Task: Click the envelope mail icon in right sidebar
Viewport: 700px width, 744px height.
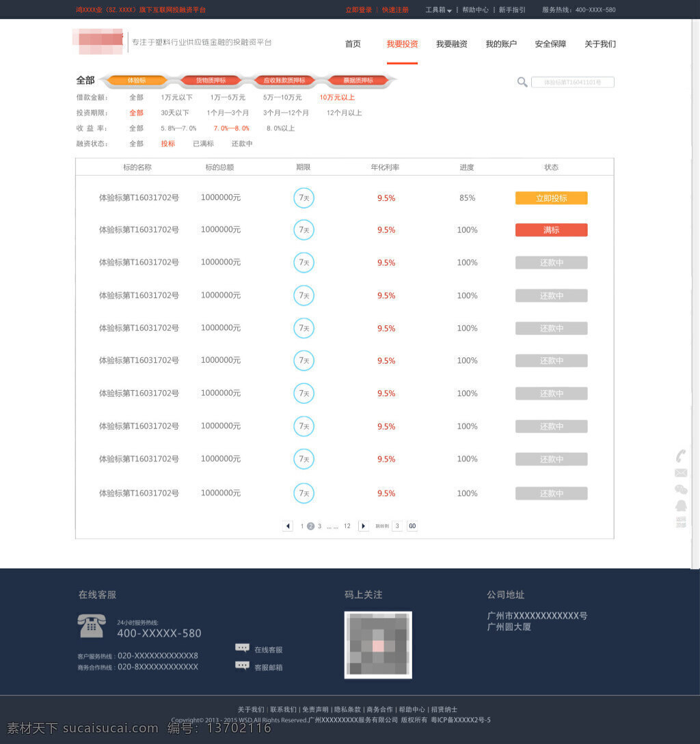Action: [x=681, y=473]
